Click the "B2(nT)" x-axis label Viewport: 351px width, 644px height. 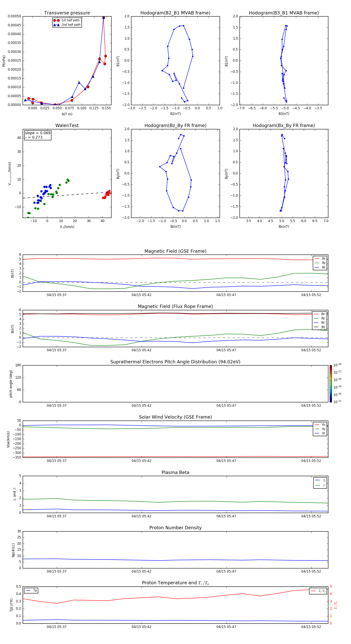coord(175,114)
